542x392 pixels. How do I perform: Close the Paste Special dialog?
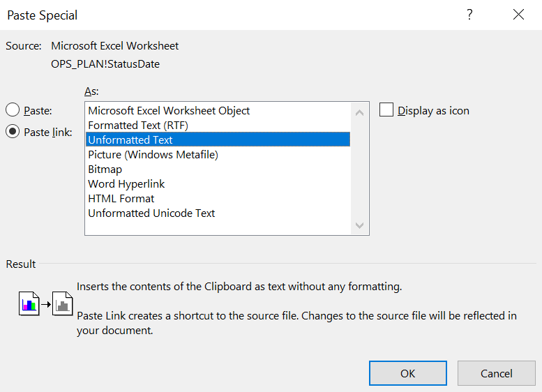point(518,15)
